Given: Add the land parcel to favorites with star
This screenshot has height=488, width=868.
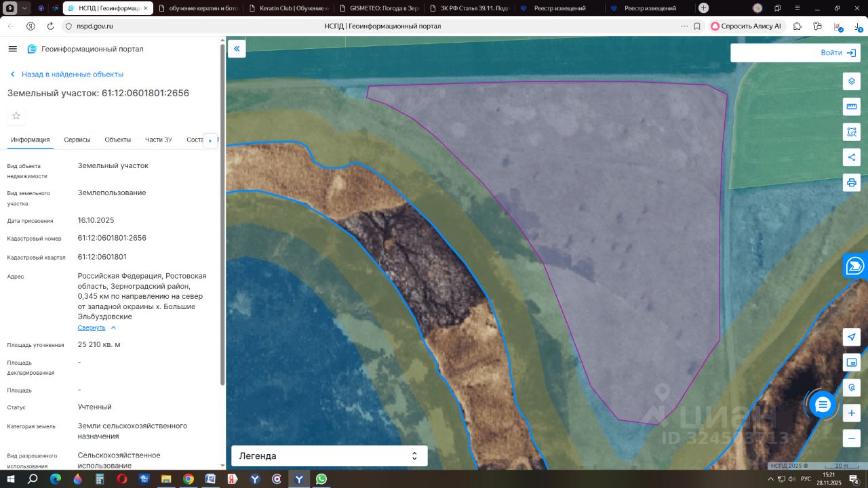Looking at the screenshot, I should (16, 116).
